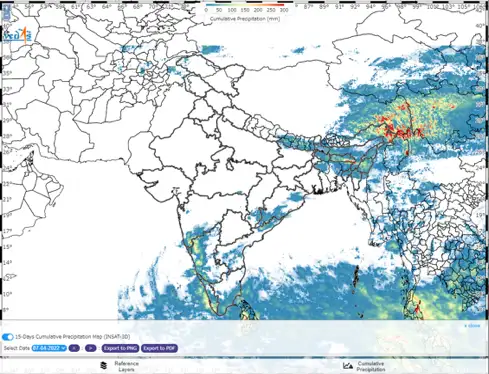This screenshot has height=374, width=489.
Task: Open the Reference Layers tab label
Action: coord(126,366)
